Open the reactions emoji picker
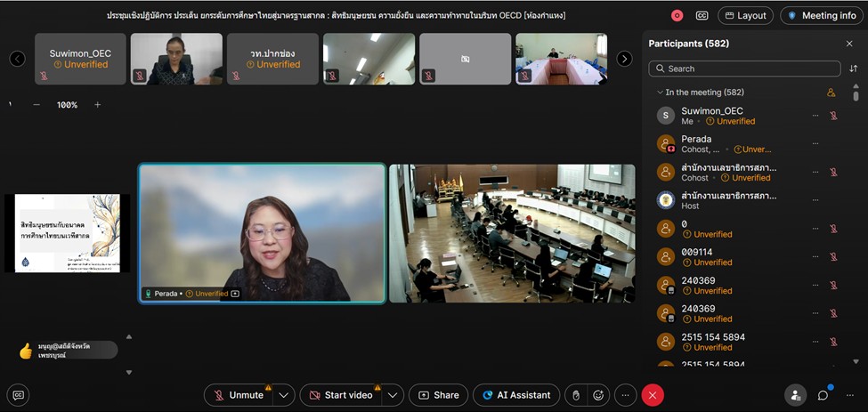868x412 pixels. (x=599, y=395)
